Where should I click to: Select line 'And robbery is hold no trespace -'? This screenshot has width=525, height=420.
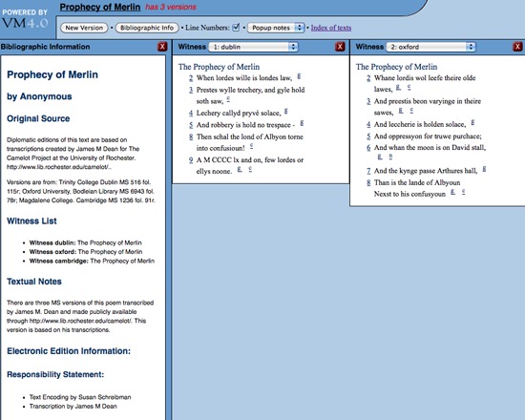click(245, 125)
